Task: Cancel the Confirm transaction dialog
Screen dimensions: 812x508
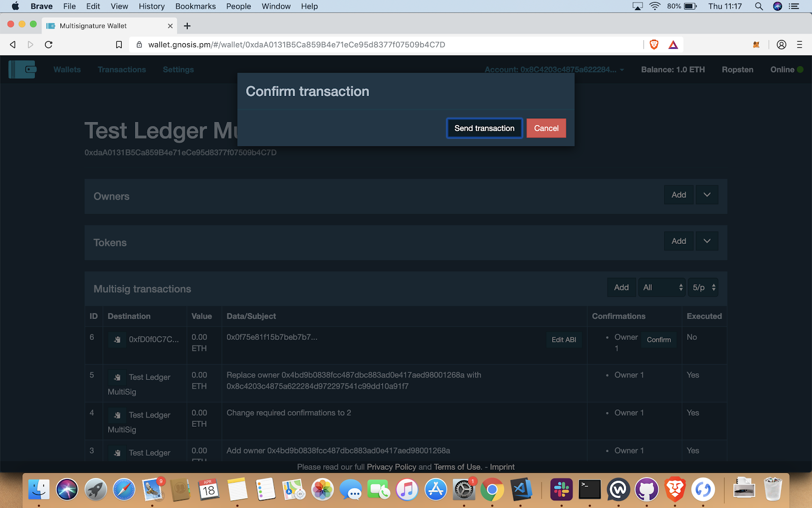Action: [546, 129]
